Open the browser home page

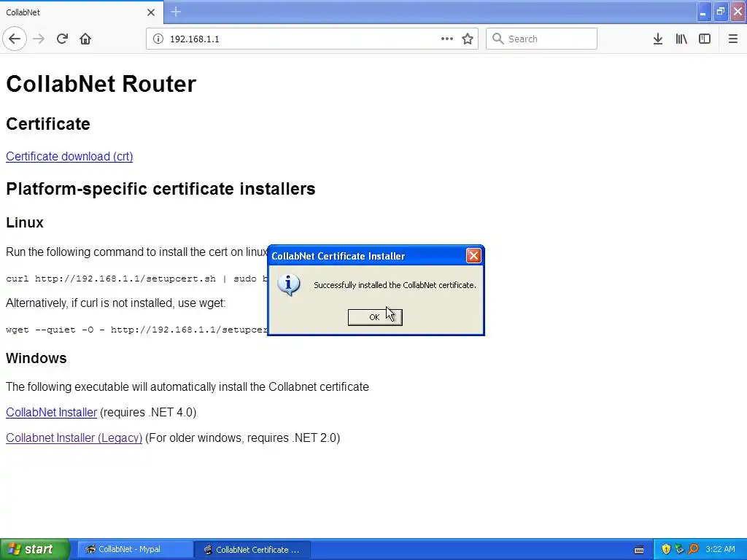(x=85, y=39)
